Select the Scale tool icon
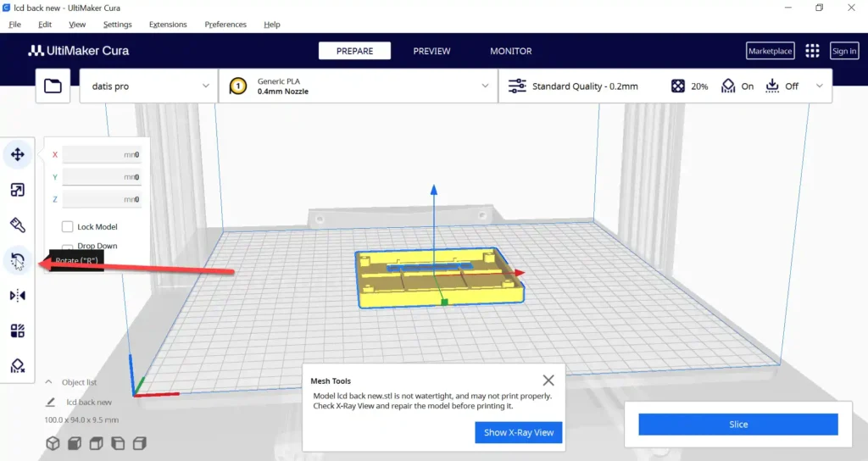This screenshot has width=868, height=461. 18,190
